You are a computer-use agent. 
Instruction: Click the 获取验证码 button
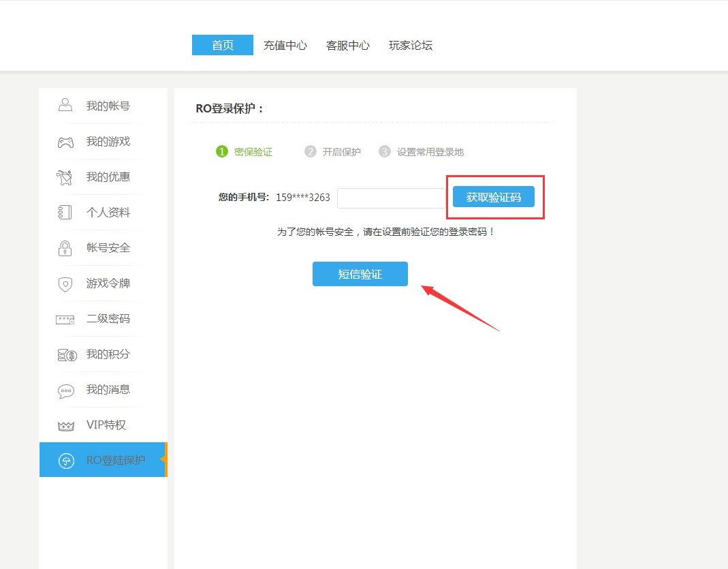click(494, 197)
